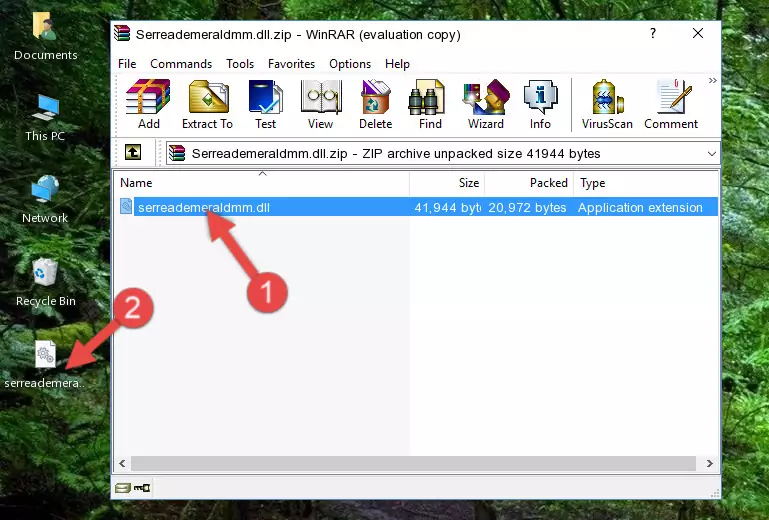Open the address bar dropdown arrow

pos(712,154)
